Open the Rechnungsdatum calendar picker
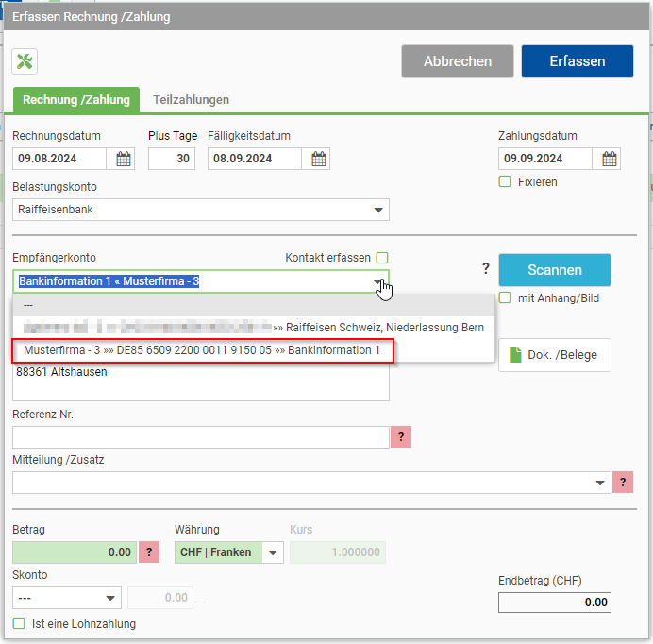653x644 pixels. tap(124, 159)
